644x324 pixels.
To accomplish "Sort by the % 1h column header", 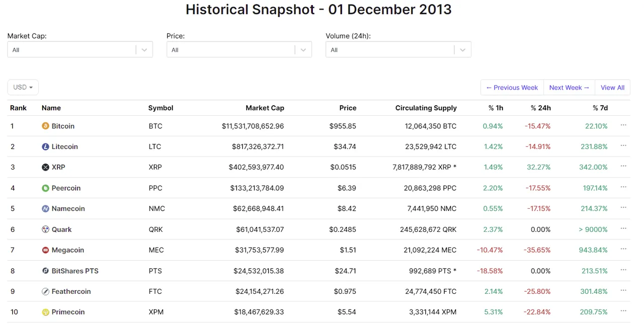I will (496, 108).
